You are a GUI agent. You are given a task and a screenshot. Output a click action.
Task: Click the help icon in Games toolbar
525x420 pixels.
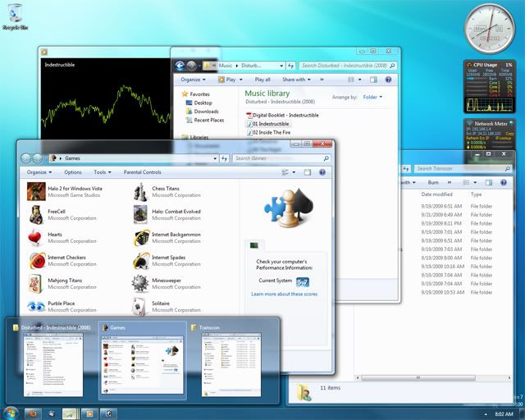pos(322,172)
